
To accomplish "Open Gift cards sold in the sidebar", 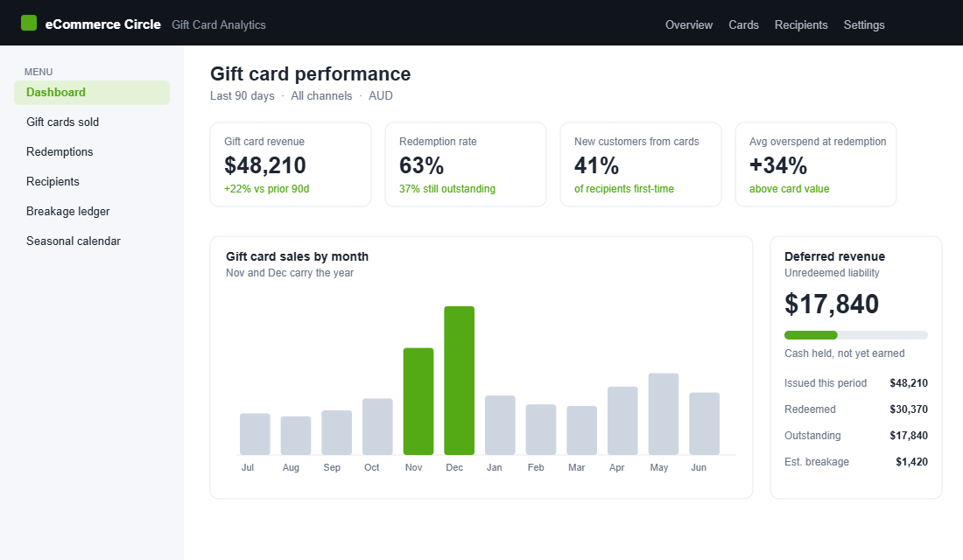I will click(92, 122).
